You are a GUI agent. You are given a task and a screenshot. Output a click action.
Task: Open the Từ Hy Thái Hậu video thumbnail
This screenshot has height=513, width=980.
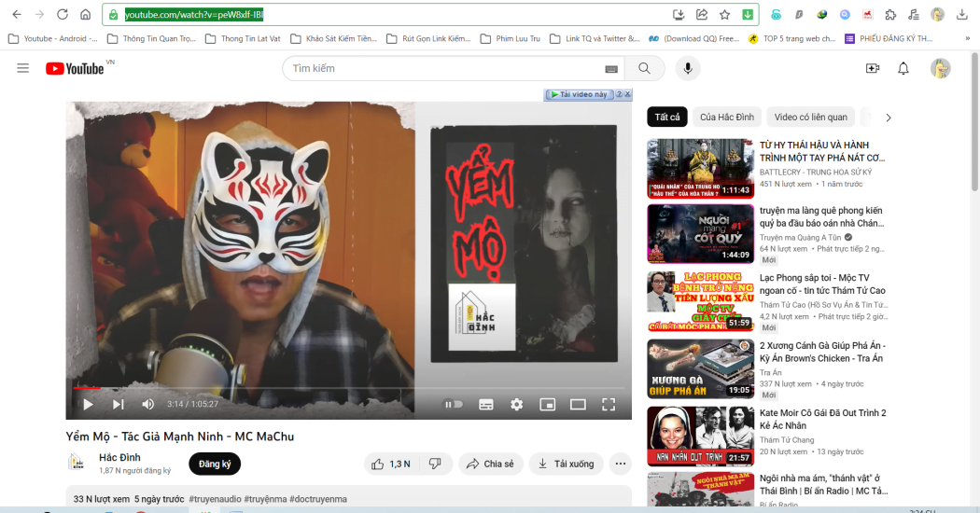(701, 169)
